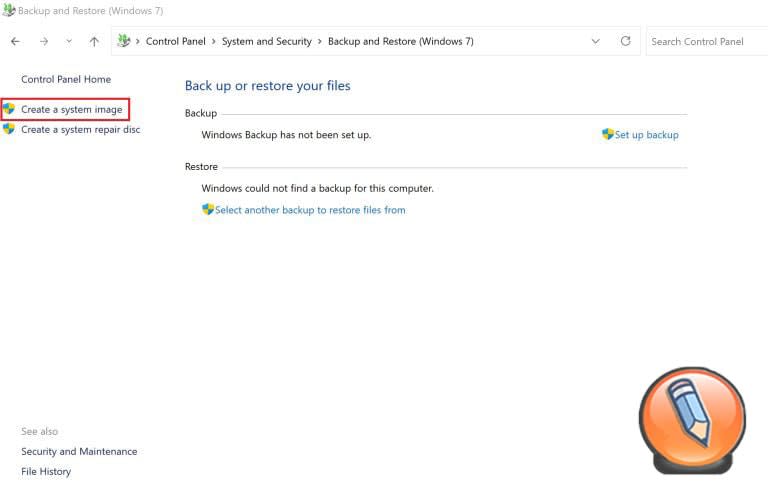Open Create a system repair disc
The width and height of the screenshot is (768, 492).
click(x=80, y=130)
